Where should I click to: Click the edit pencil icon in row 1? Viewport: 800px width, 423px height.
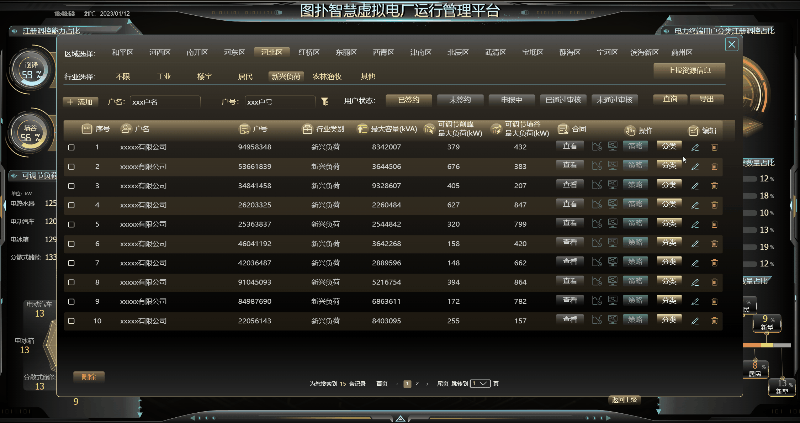695,147
